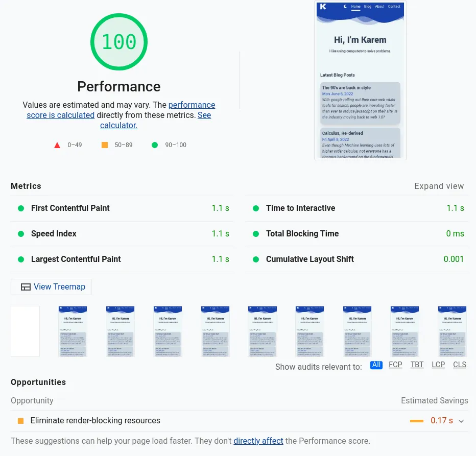Click the K logo in the page screenshot
476x456 pixels.
pos(323,7)
